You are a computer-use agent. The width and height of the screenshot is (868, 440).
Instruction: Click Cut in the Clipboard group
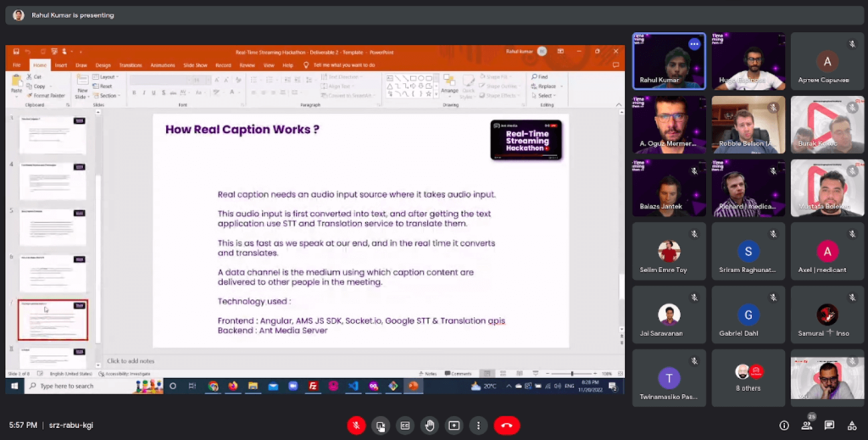coord(34,77)
